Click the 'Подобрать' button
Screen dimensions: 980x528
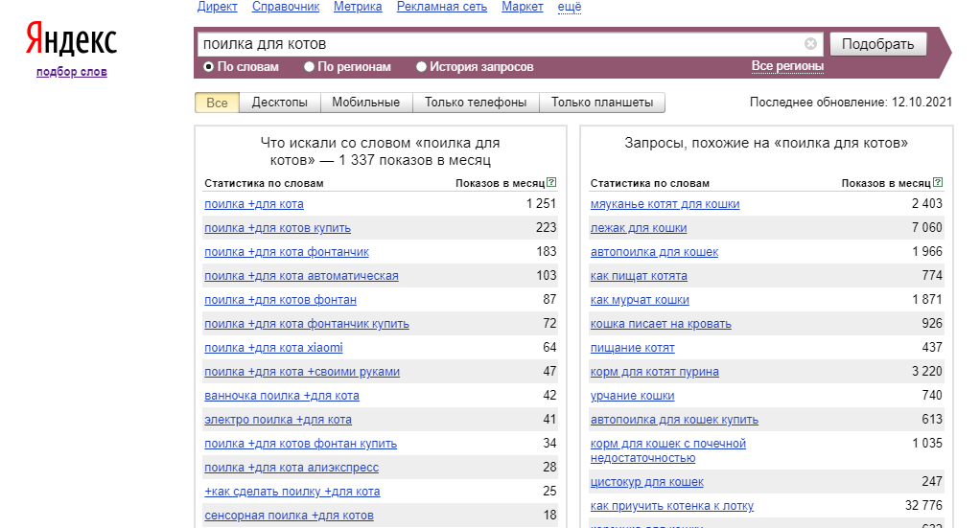tap(877, 44)
